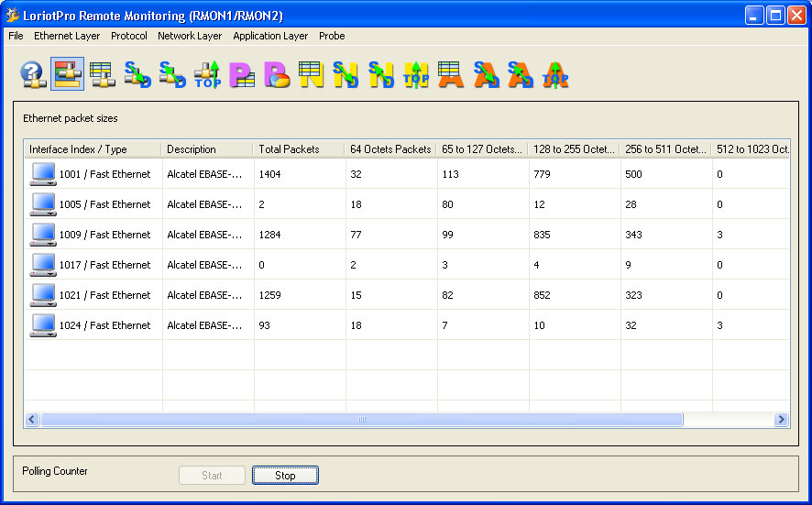Select row 1024 / Fast Ethernet
This screenshot has height=505, width=812.
click(407, 325)
